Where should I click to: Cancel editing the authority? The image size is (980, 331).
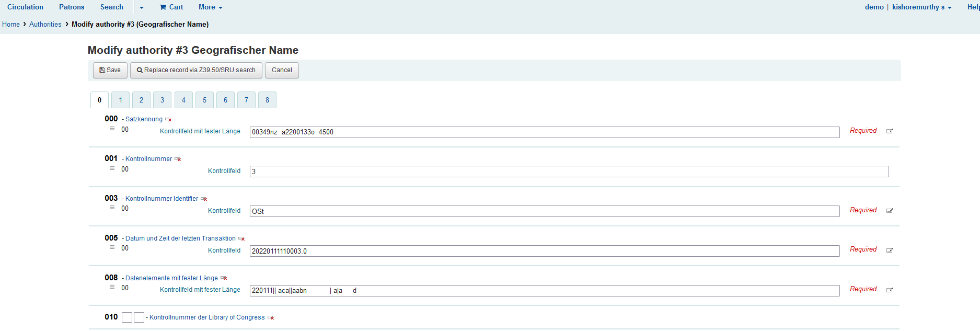point(282,70)
